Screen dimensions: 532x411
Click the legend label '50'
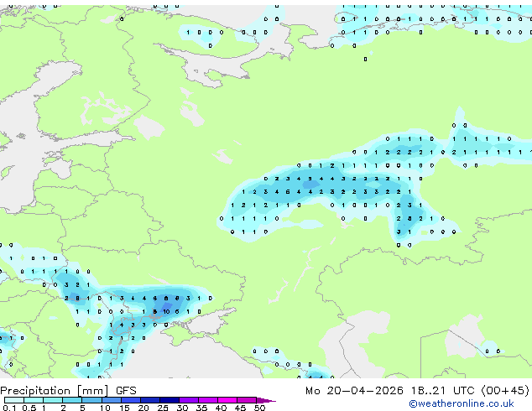click(259, 408)
